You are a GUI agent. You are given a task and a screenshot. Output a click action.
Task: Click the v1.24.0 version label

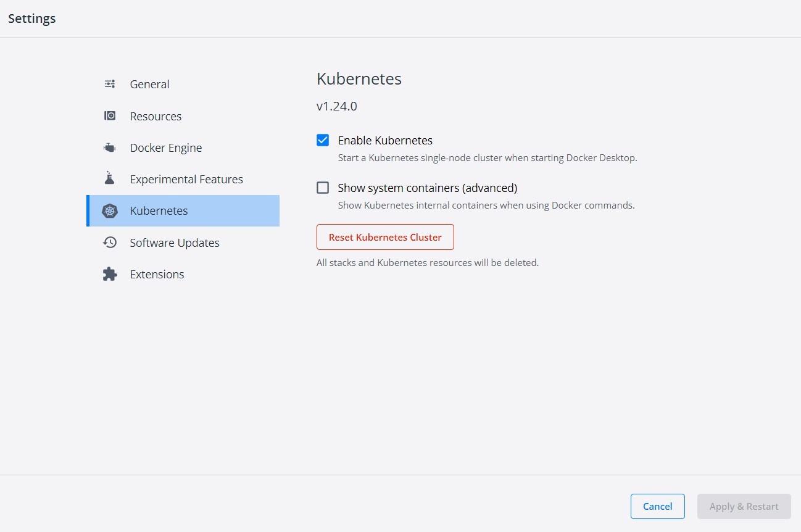pos(336,106)
